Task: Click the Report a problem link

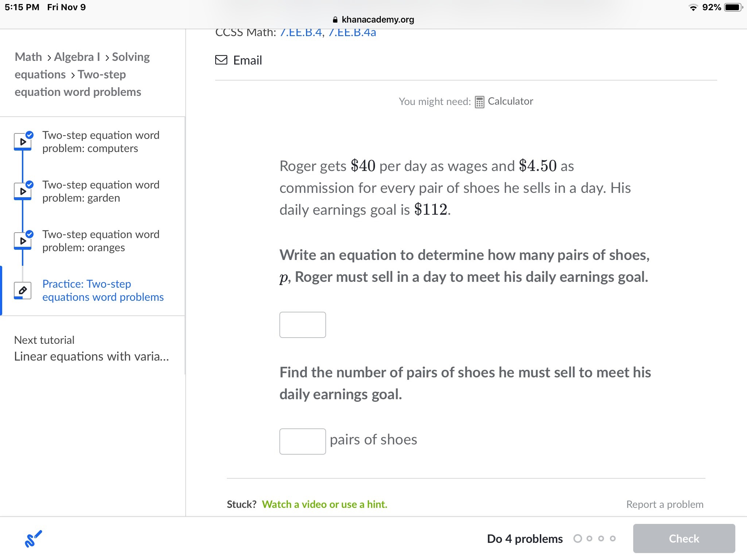Action: pyautogui.click(x=665, y=504)
